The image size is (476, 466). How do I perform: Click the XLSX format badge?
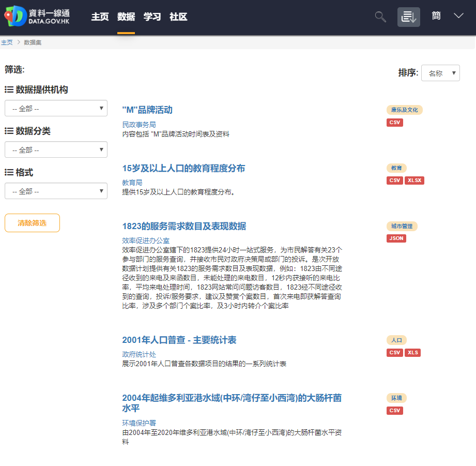pyautogui.click(x=414, y=181)
